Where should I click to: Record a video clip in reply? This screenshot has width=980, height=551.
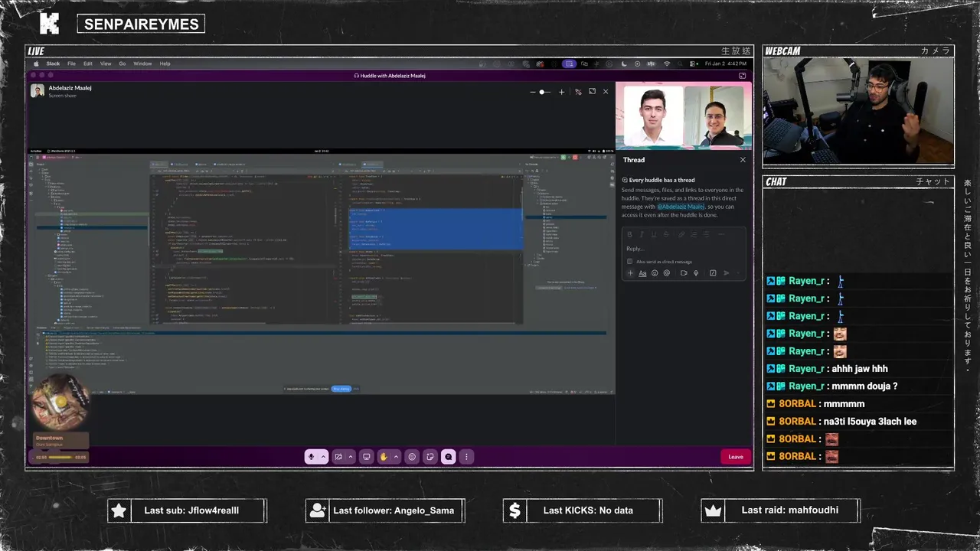684,273
